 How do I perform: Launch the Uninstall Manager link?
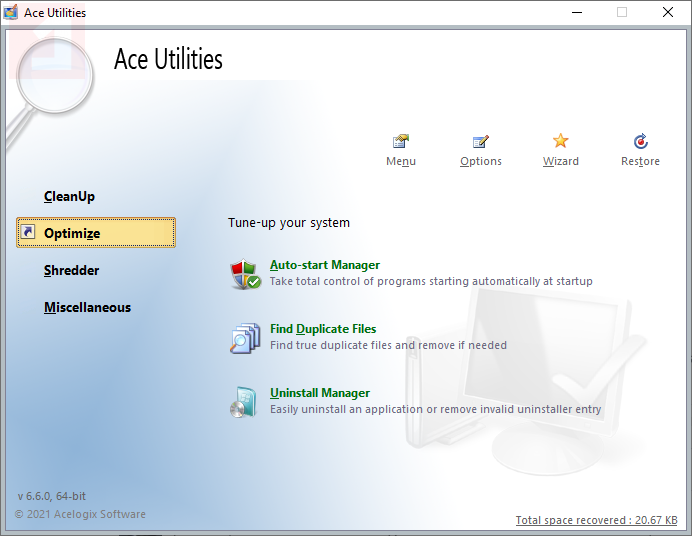(x=320, y=393)
